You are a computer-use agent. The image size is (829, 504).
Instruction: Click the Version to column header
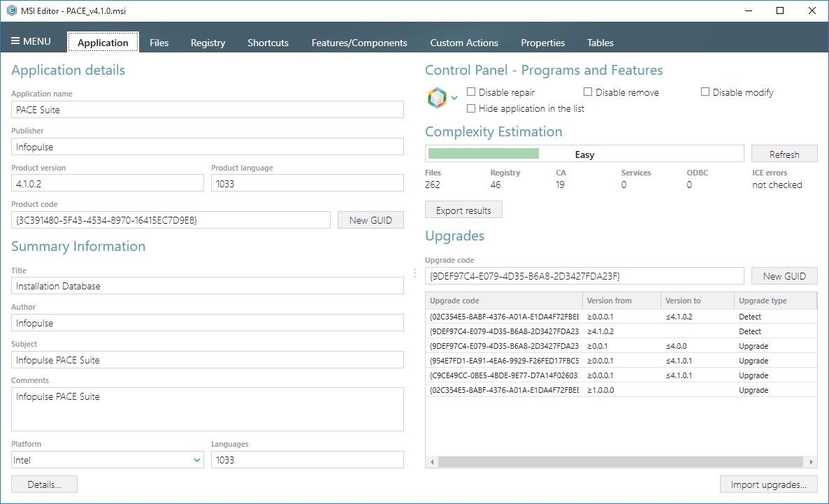(698, 301)
